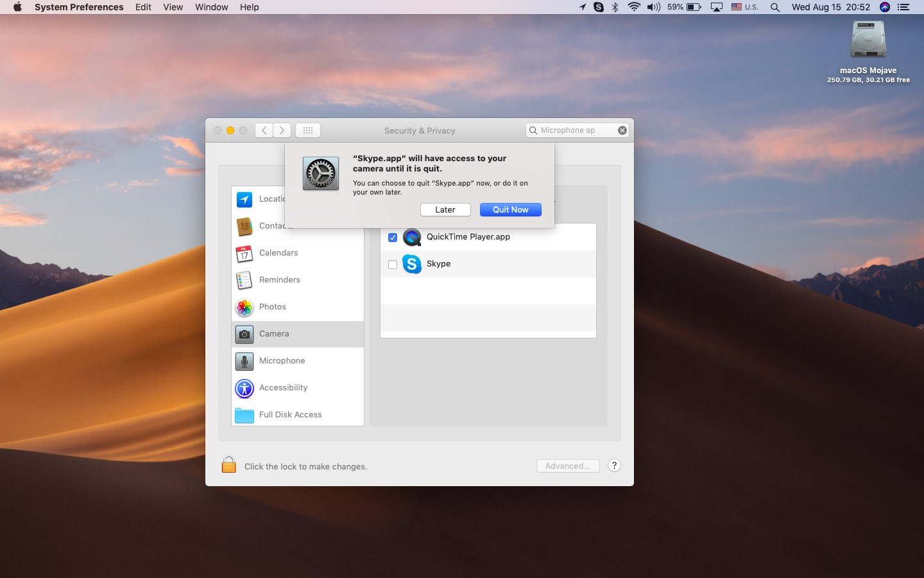Click the Later button
Image resolution: width=924 pixels, height=578 pixels.
445,210
